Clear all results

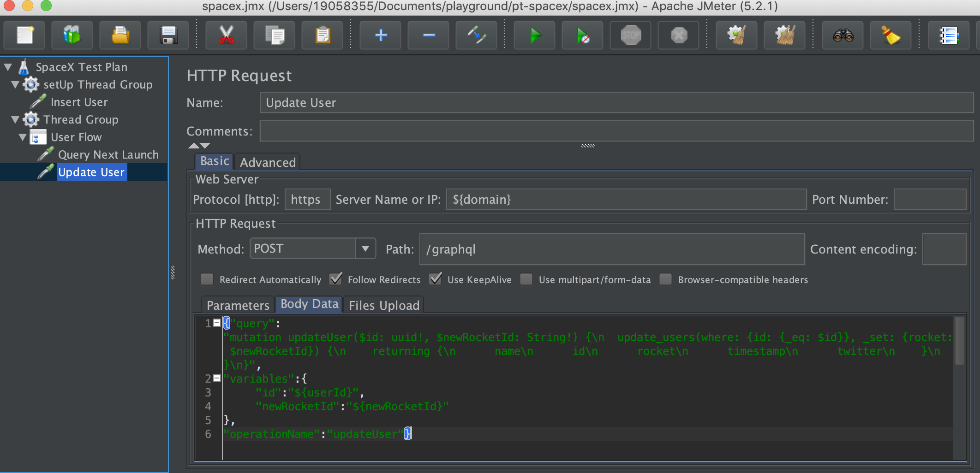click(x=784, y=35)
